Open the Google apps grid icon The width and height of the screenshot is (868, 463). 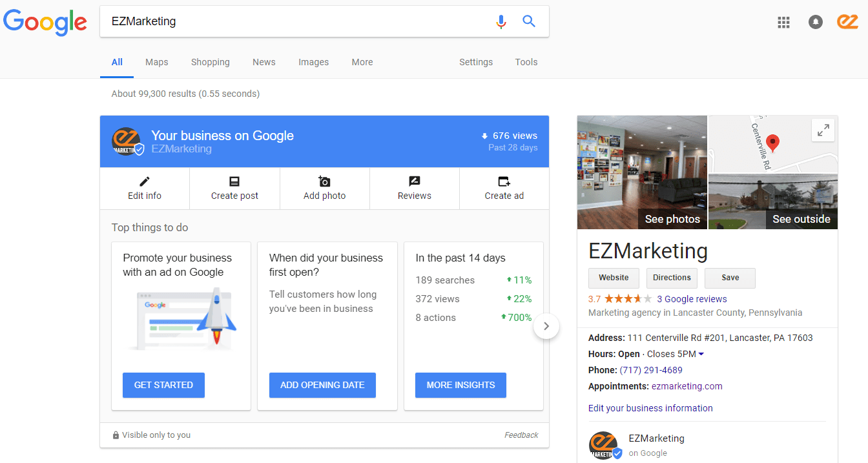[x=783, y=22]
